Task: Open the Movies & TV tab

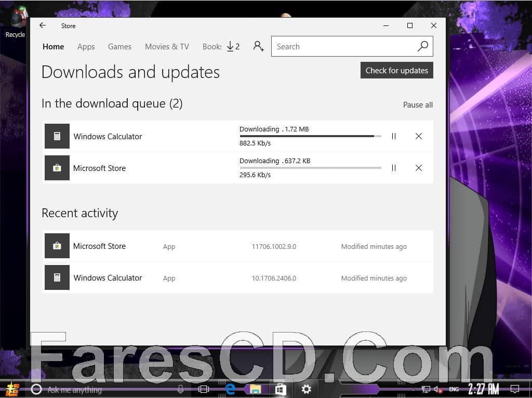Action: click(167, 46)
